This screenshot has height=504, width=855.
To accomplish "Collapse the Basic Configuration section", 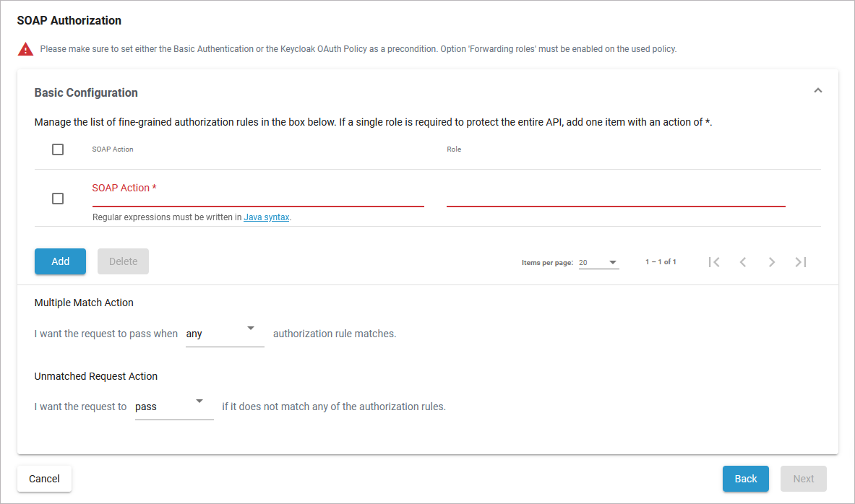I will (817, 90).
